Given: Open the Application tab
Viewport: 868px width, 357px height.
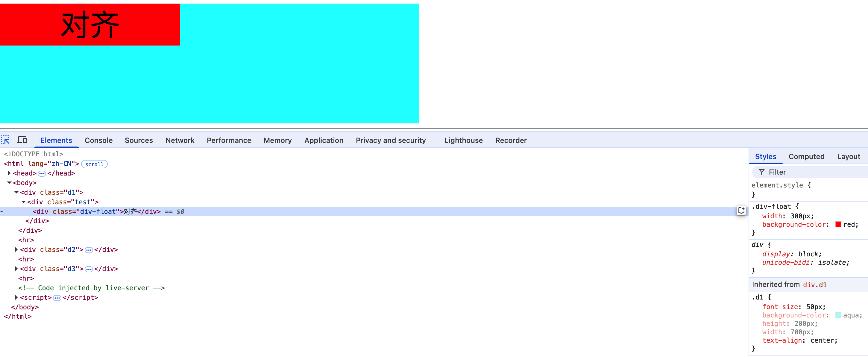Looking at the screenshot, I should point(324,140).
